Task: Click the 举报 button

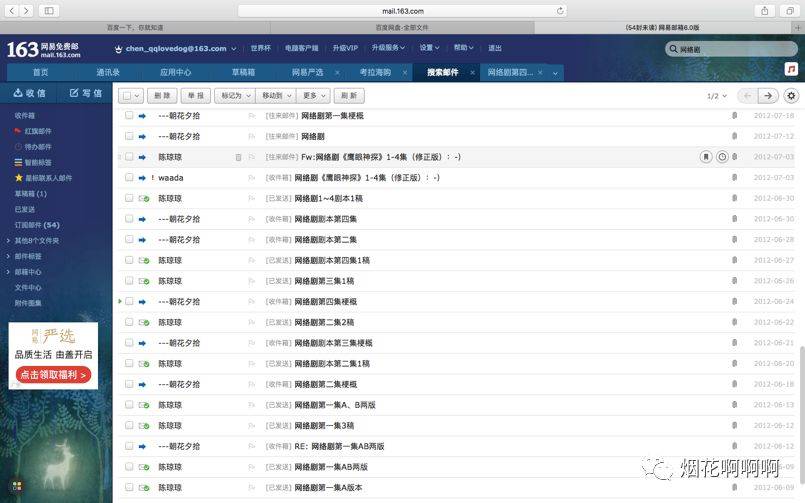Action: pos(196,96)
